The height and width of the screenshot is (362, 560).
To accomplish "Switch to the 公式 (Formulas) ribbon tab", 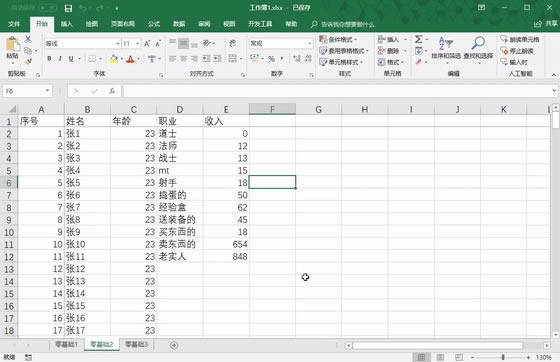I will tap(154, 24).
